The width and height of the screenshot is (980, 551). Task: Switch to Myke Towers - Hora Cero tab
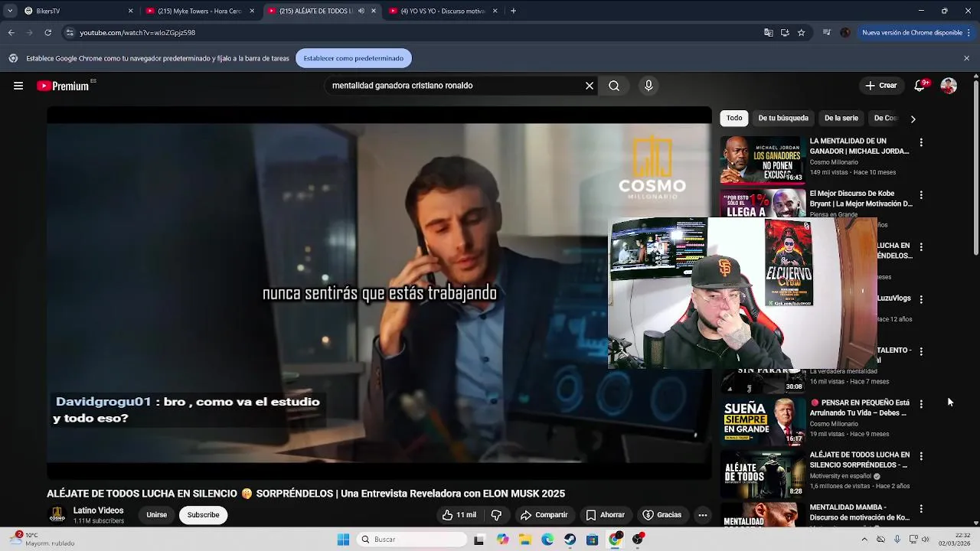pyautogui.click(x=199, y=11)
